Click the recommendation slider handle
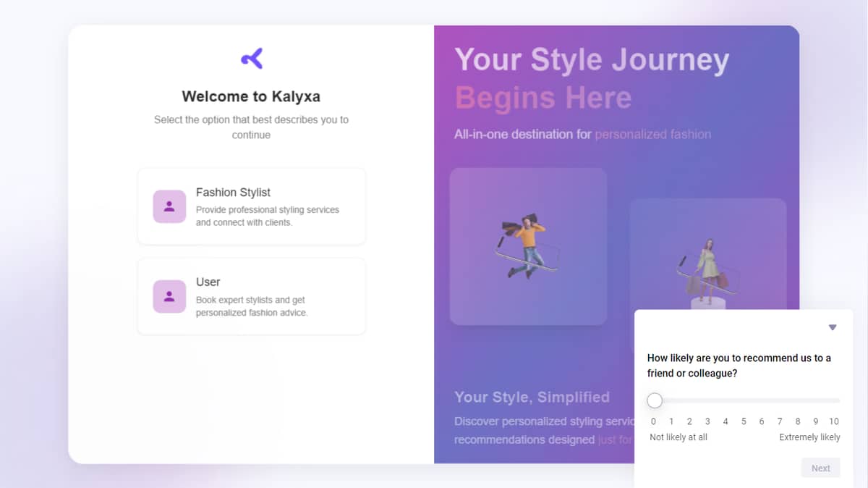This screenshot has height=488, width=868. pos(655,400)
